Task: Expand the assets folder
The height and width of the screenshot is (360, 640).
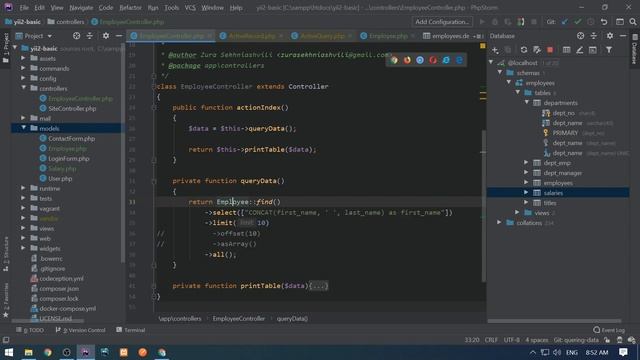Action: [x=23, y=58]
